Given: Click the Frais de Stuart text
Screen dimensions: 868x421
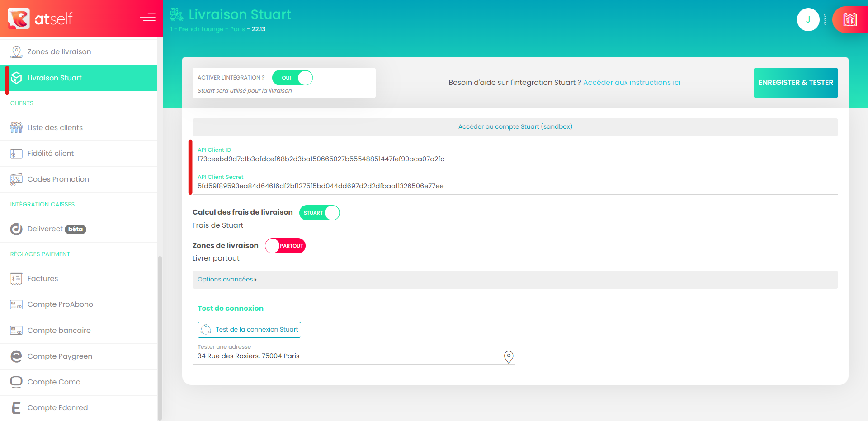Looking at the screenshot, I should tap(218, 225).
